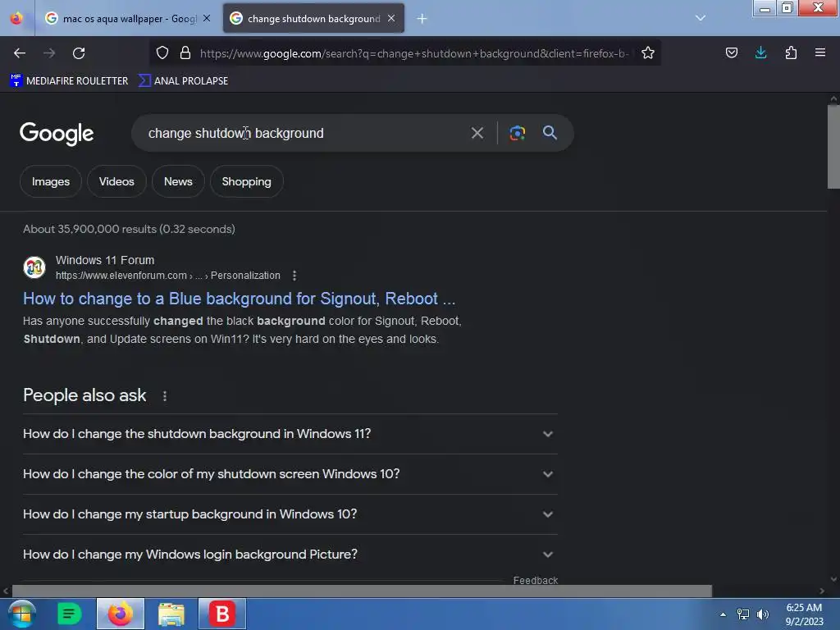This screenshot has height=630, width=840.
Task: Open the red B taskbar app
Action: [x=222, y=614]
